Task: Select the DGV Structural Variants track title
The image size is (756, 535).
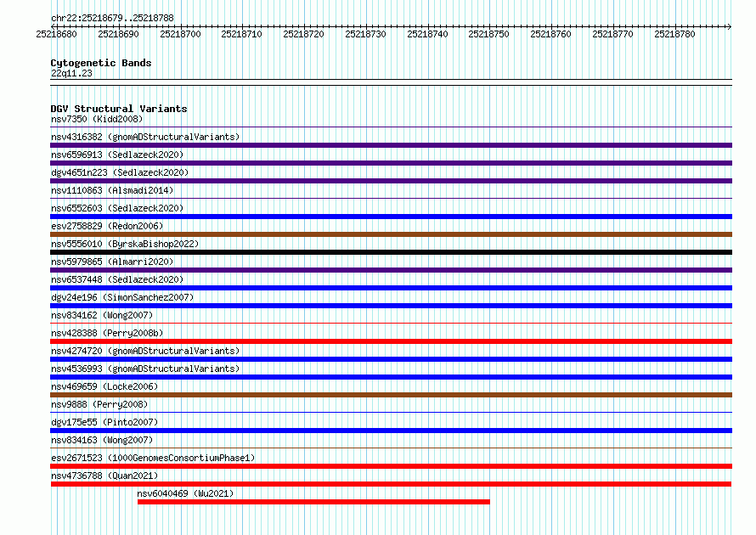Action: [119, 109]
